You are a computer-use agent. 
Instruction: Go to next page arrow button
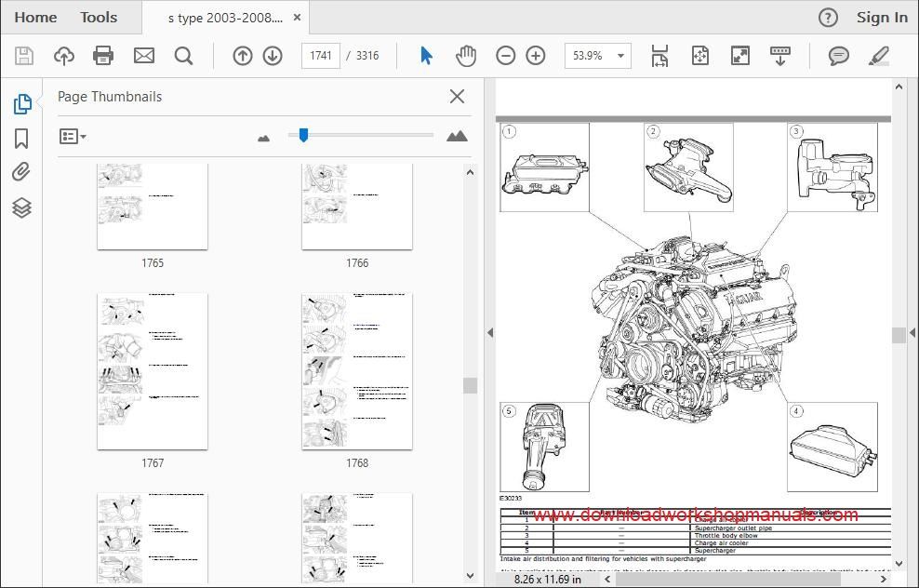[273, 56]
